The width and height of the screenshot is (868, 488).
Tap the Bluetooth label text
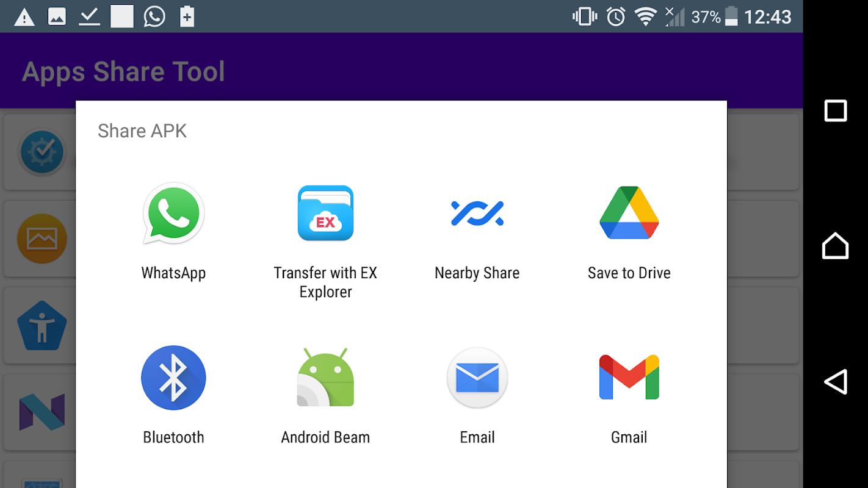pyautogui.click(x=173, y=437)
